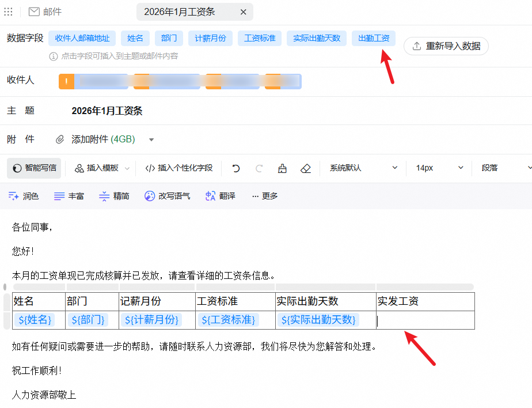Open the 系统默认 font dropdown
The width and height of the screenshot is (532, 408).
363,168
